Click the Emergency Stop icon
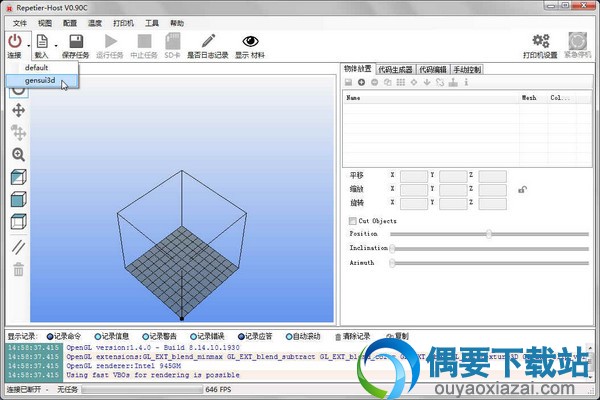The height and width of the screenshot is (400, 600). tap(577, 41)
